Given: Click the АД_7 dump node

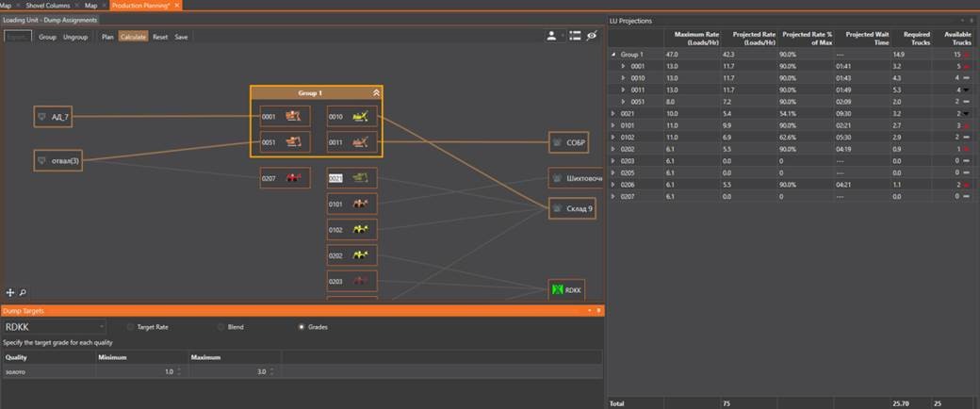Looking at the screenshot, I should [x=53, y=117].
